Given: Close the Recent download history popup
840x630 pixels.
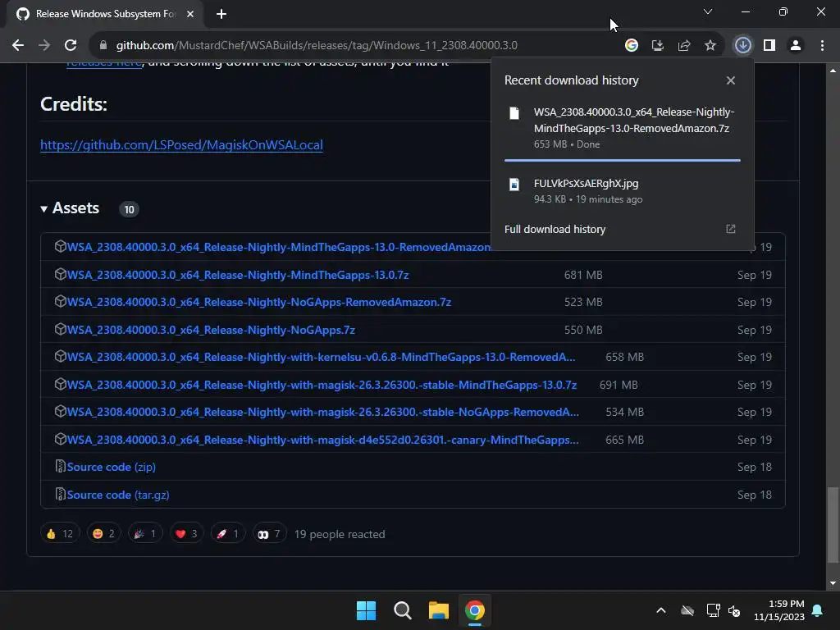Looking at the screenshot, I should coord(731,80).
